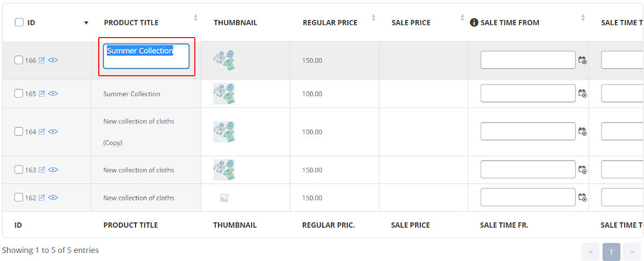Sort the Regular Price column
Screen dimensions: 644x261
[374, 18]
